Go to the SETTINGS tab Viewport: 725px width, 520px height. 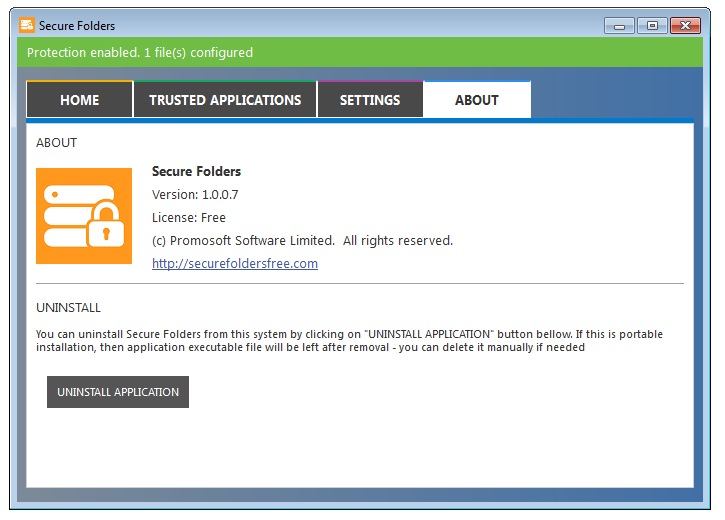point(370,99)
